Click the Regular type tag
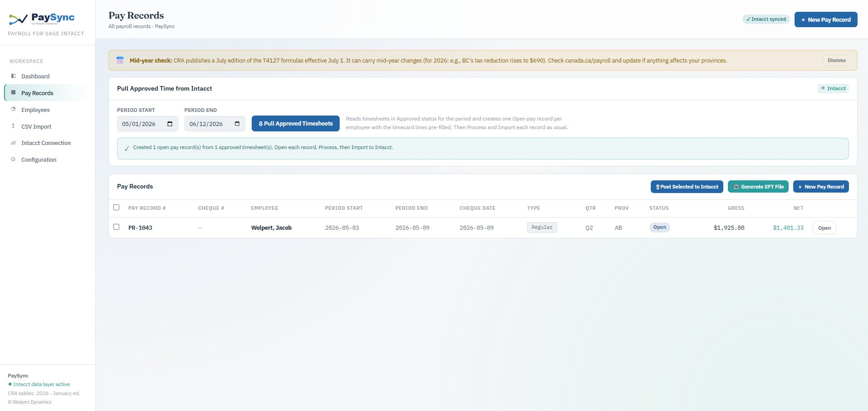 point(542,227)
